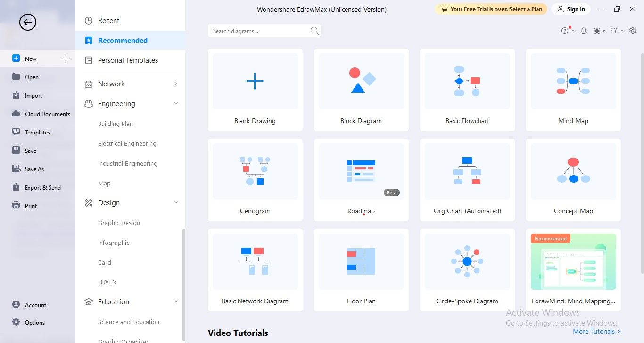Image resolution: width=644 pixels, height=343 pixels.
Task: Click the category list vertical scrollbar
Action: [183, 285]
